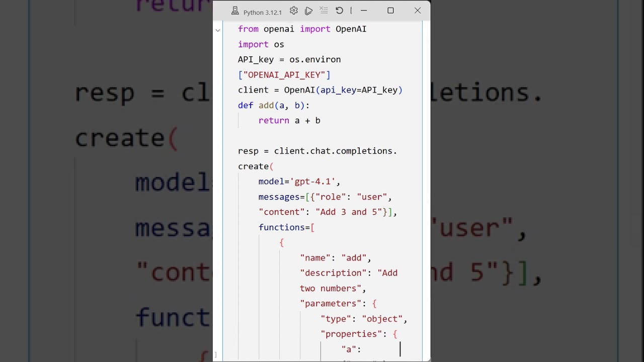Click the 'two numbers",' line
This screenshot has width=644, height=362.
tap(333, 289)
